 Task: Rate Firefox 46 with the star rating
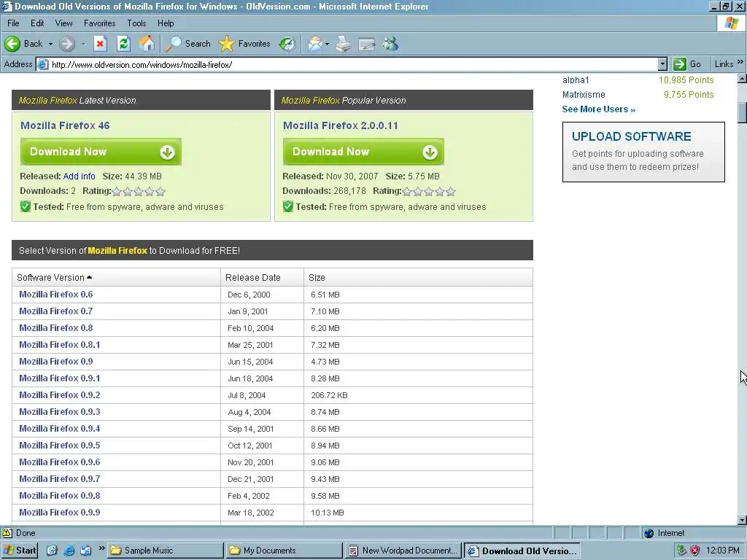139,192
